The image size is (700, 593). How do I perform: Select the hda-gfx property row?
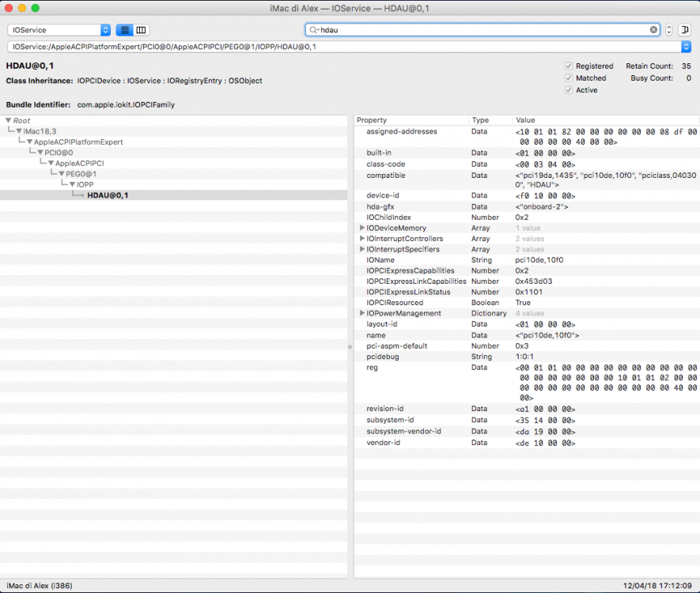coord(527,206)
